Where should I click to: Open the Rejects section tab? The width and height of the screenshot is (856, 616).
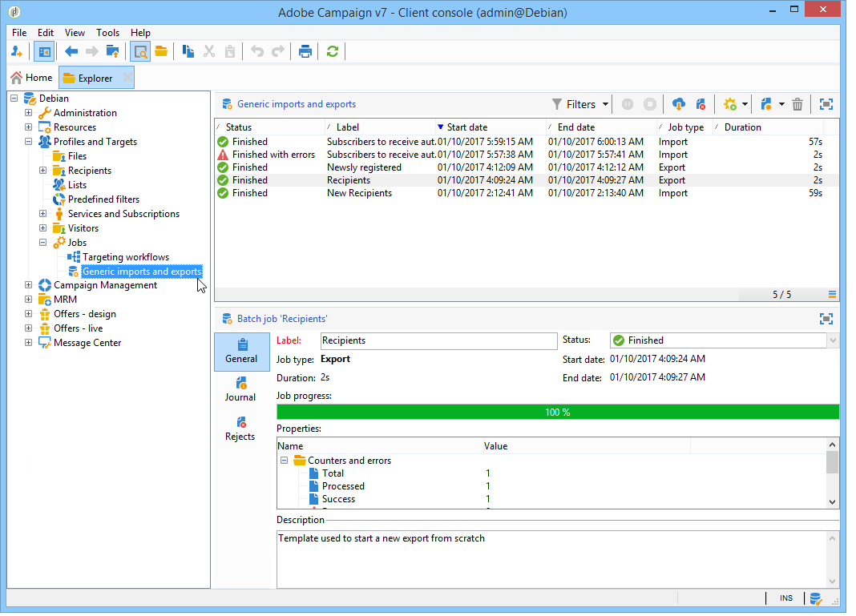click(x=240, y=429)
